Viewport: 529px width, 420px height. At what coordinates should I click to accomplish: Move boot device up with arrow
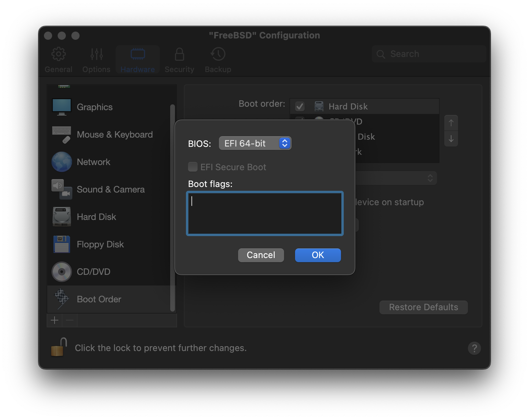point(451,123)
